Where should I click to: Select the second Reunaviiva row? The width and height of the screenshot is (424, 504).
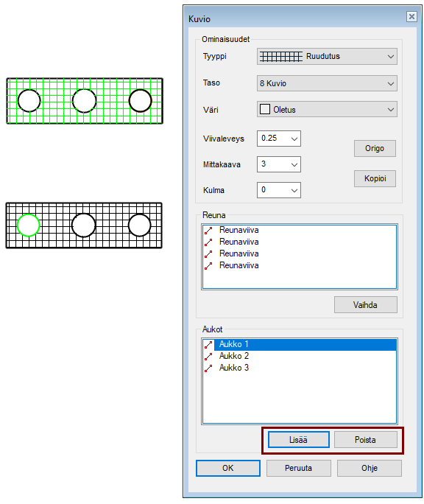click(x=300, y=242)
